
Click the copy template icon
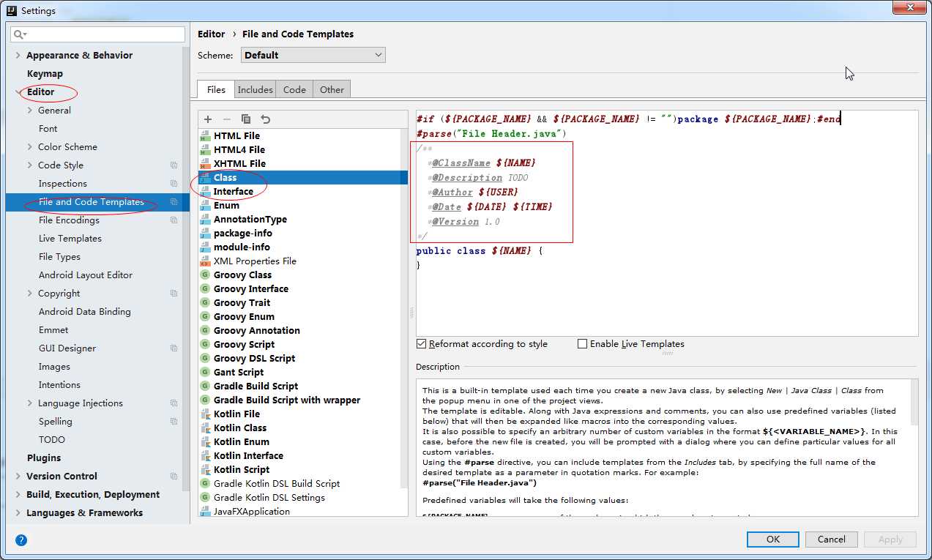(246, 119)
